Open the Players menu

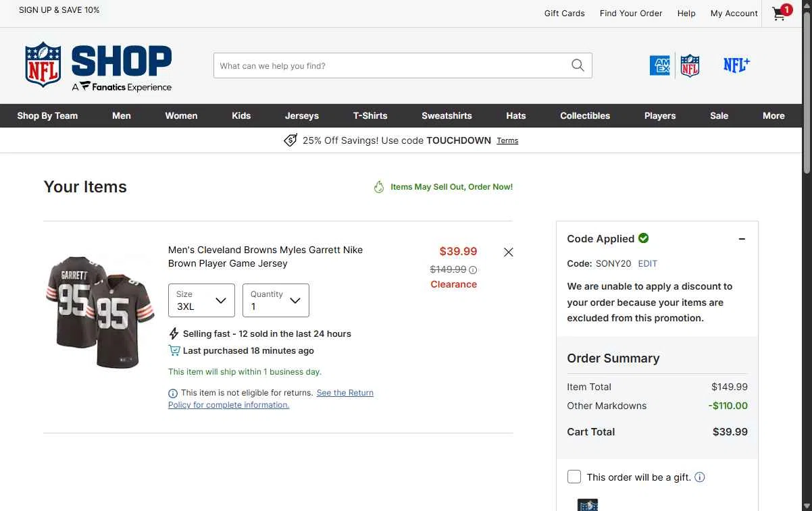[x=660, y=115]
